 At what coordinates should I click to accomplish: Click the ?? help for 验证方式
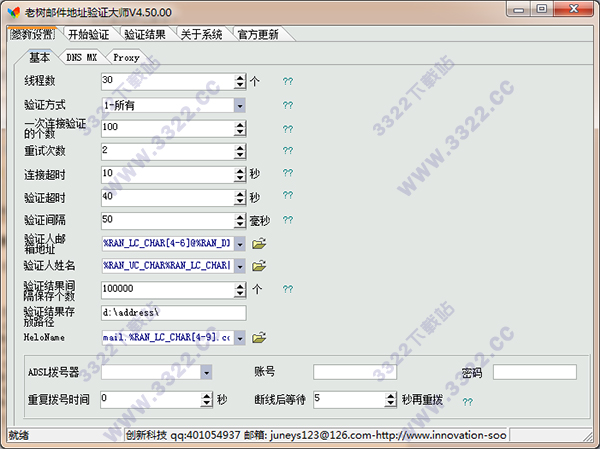tap(288, 105)
